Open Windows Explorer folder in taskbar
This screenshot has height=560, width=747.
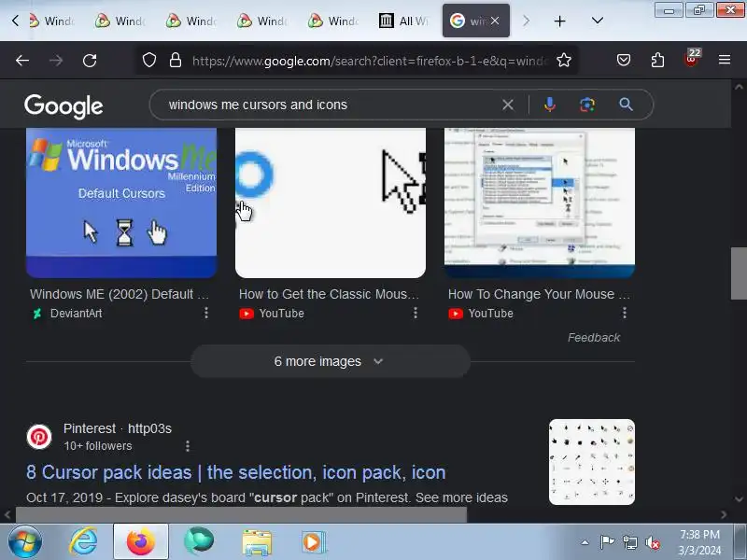(257, 542)
